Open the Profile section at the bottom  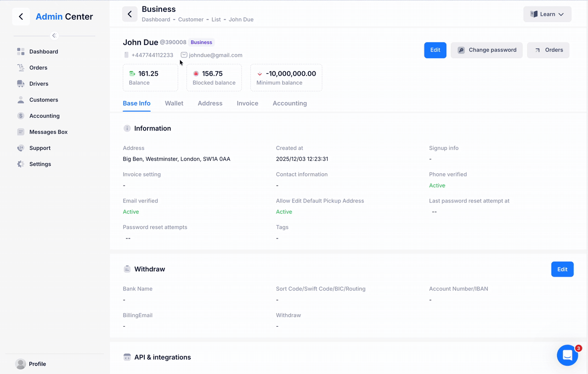[30, 364]
